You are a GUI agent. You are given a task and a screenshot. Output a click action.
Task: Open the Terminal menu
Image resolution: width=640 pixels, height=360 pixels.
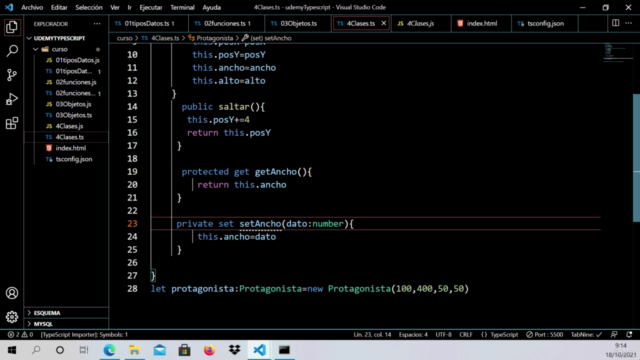click(182, 7)
